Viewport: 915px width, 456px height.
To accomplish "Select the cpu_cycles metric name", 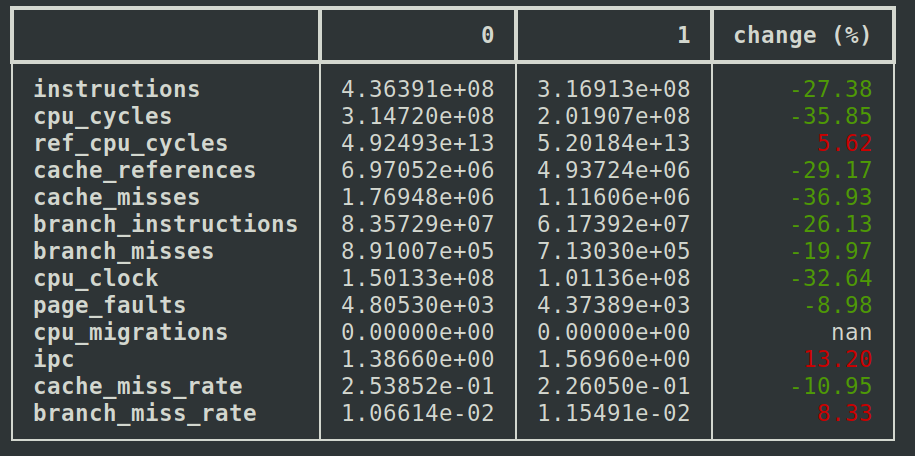I will tap(103, 116).
